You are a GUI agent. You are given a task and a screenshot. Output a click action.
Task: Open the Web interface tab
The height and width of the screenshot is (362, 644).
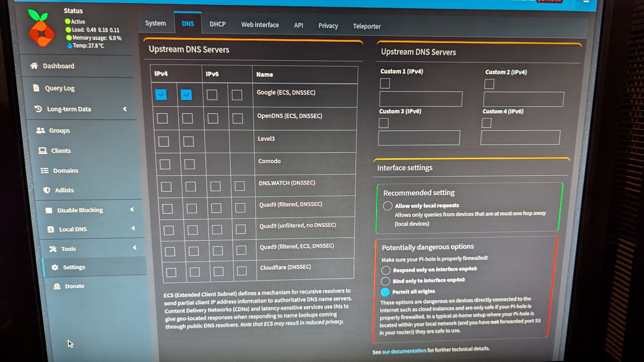point(260,25)
